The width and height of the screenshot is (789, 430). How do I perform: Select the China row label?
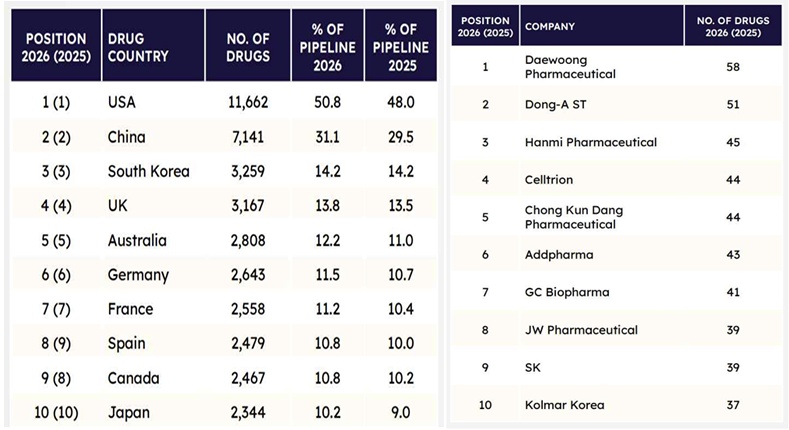127,136
